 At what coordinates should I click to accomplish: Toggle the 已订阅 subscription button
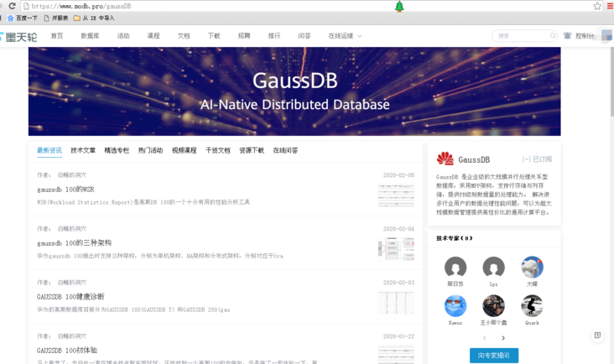(537, 159)
